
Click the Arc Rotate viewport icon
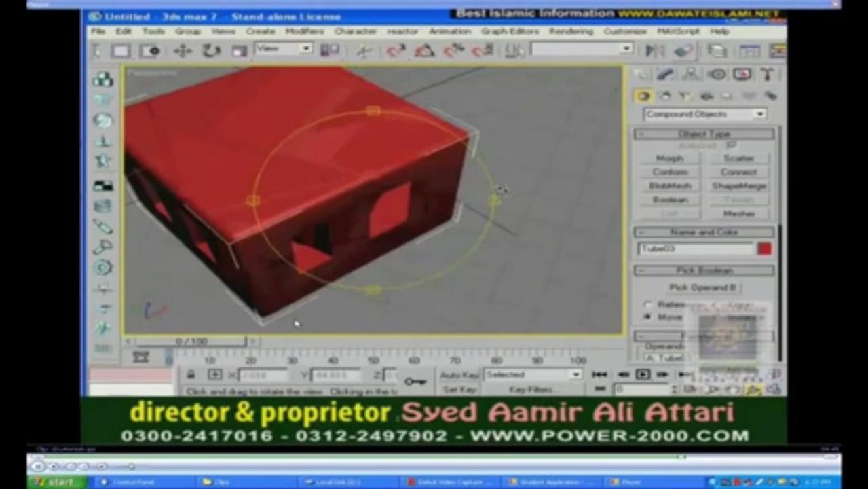pos(753,390)
